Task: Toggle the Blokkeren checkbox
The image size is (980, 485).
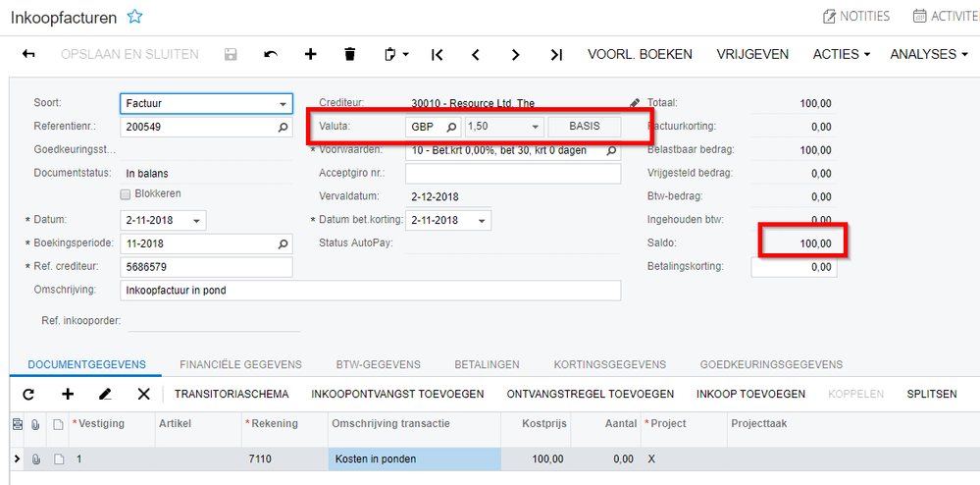Action: coord(125,194)
